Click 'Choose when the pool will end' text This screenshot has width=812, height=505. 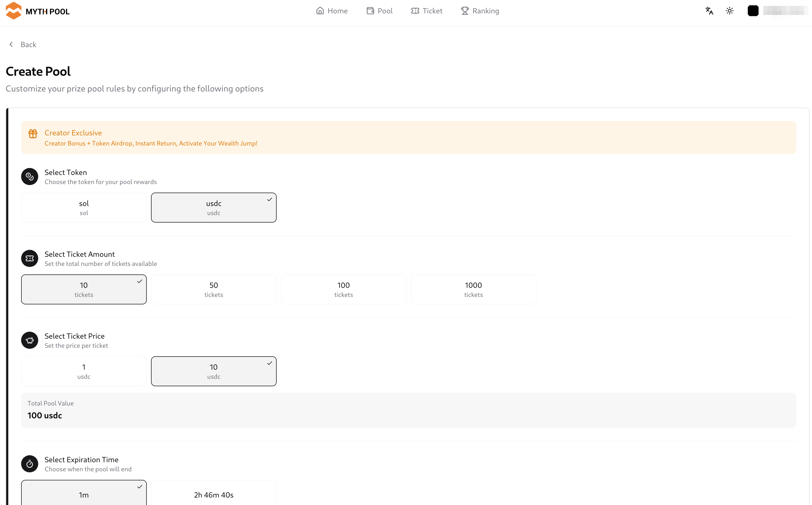click(88, 469)
